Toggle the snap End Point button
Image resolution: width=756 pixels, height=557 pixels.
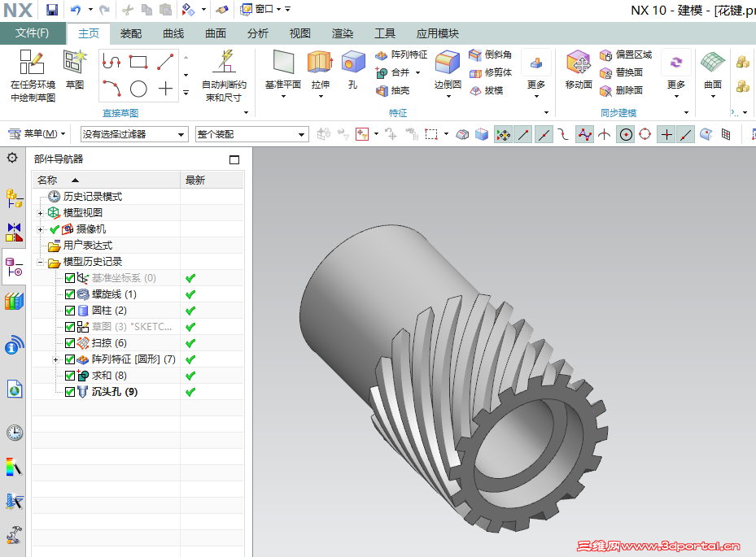(x=523, y=134)
